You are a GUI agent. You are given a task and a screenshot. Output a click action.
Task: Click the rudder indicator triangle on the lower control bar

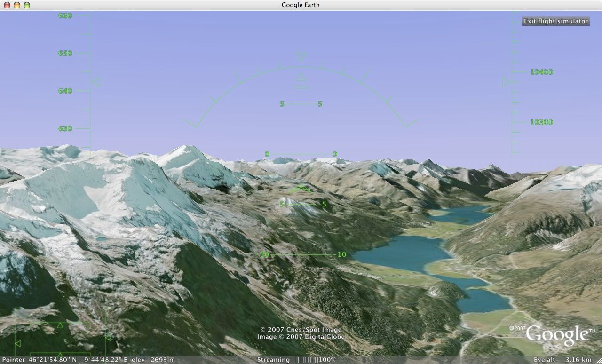tap(60, 355)
